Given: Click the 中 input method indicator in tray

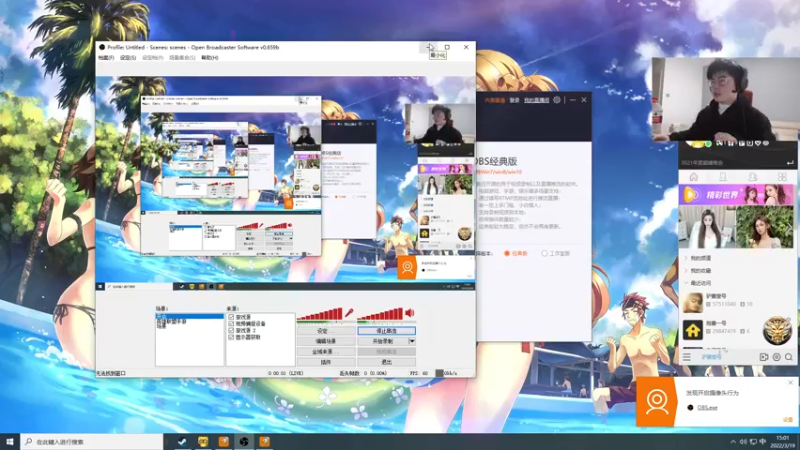Looking at the screenshot, I should 763,442.
